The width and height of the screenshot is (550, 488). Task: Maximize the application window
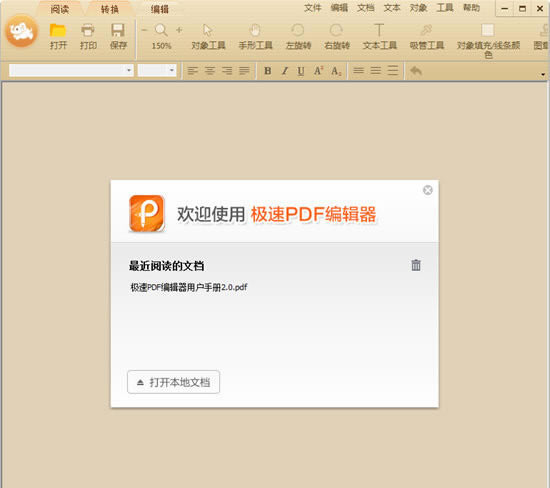tap(522, 9)
